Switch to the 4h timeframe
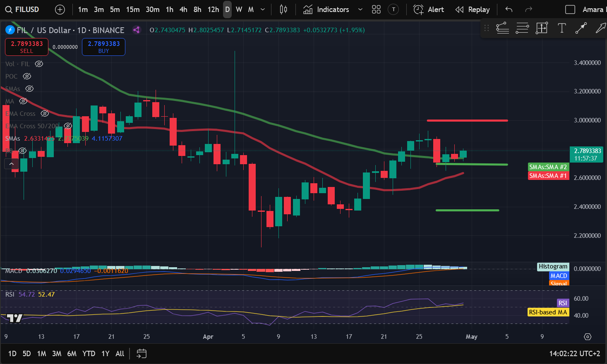Image resolution: width=607 pixels, height=364 pixels. 183,10
